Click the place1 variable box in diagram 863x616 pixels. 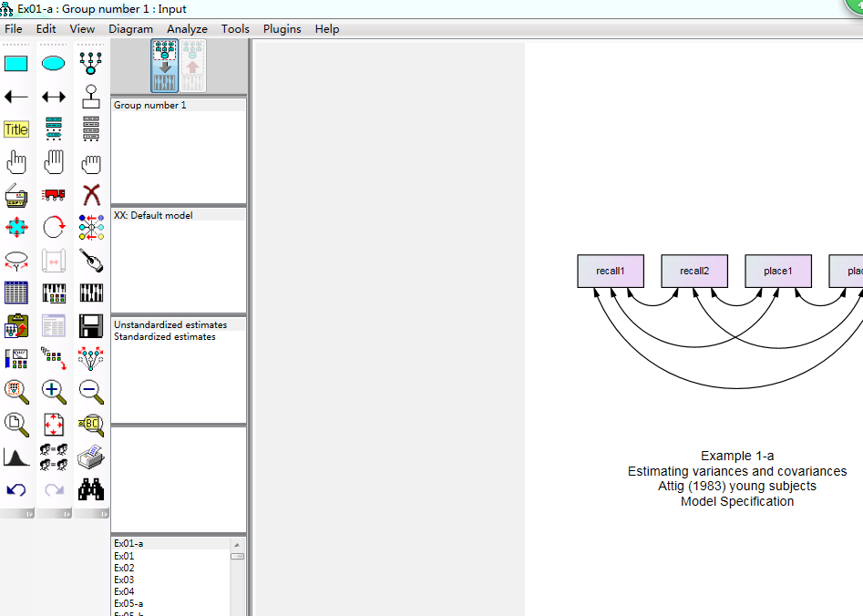click(x=778, y=271)
